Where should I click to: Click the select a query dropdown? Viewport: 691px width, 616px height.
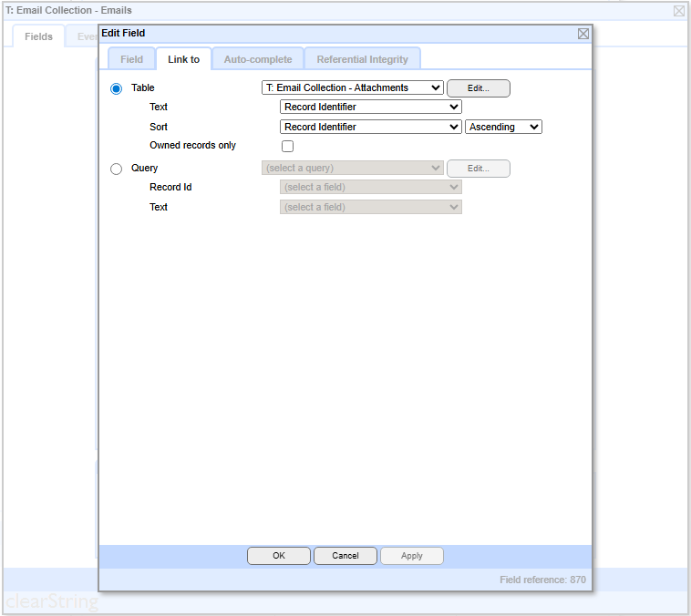coord(352,169)
